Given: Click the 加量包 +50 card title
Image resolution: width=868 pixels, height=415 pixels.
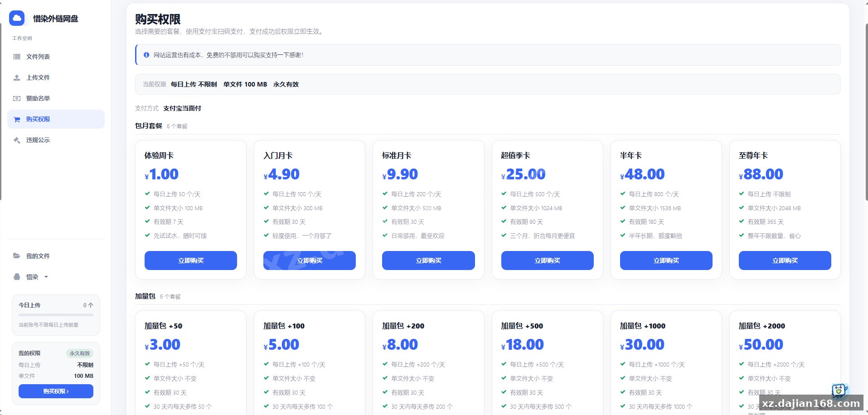Looking at the screenshot, I should [163, 326].
